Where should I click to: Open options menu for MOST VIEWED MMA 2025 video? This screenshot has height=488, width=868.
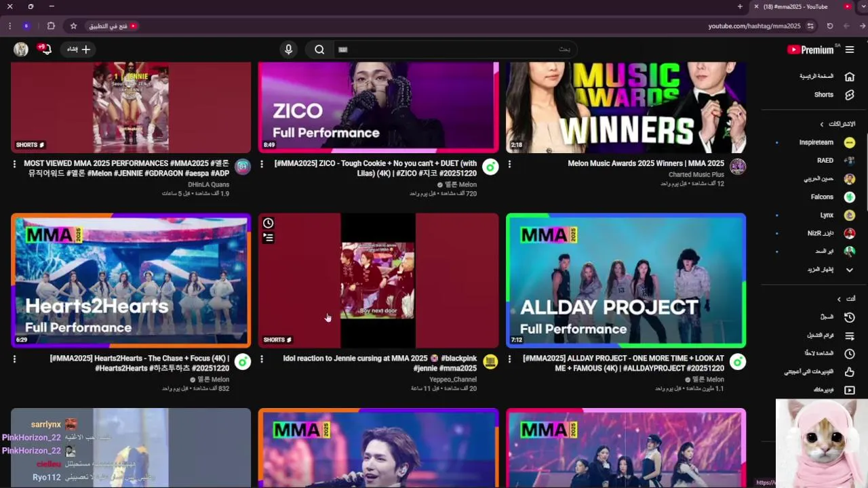point(14,164)
